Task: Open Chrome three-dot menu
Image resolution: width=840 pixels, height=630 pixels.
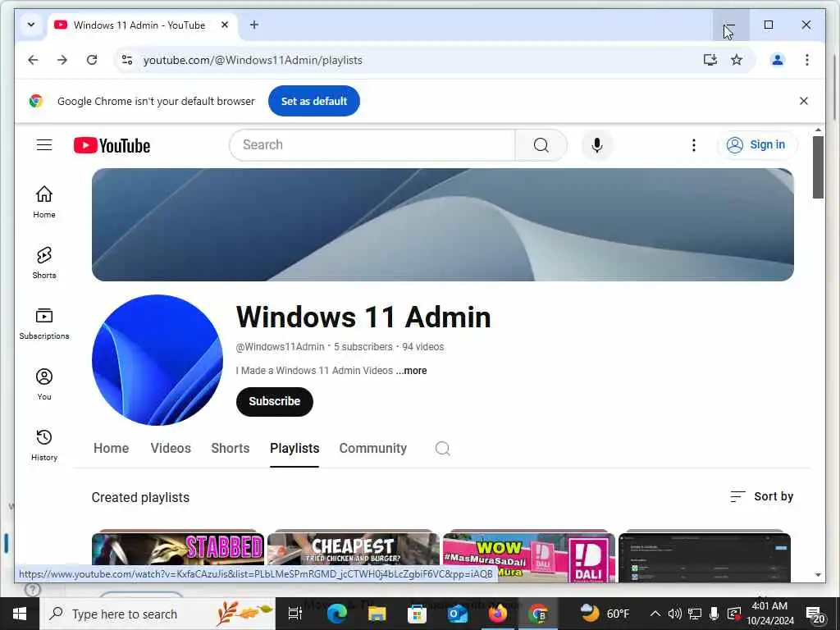Action: coord(807,60)
